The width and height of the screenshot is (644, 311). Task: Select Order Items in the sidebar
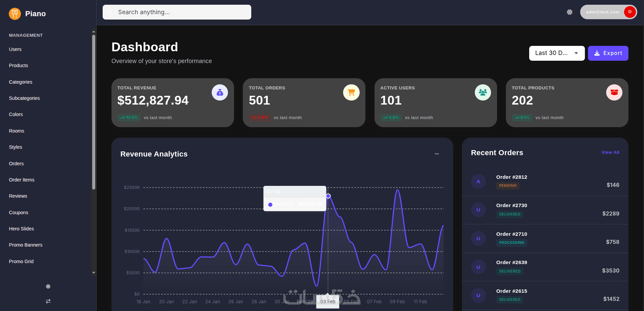[22, 180]
